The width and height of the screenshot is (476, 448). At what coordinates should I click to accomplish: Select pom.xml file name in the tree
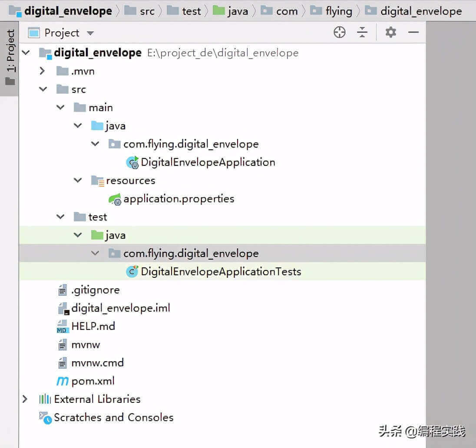tap(93, 381)
